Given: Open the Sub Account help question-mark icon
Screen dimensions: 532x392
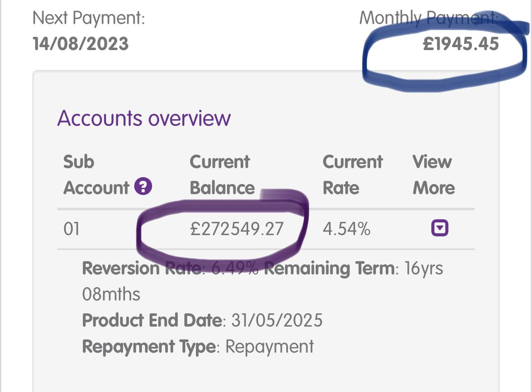Looking at the screenshot, I should [x=143, y=188].
